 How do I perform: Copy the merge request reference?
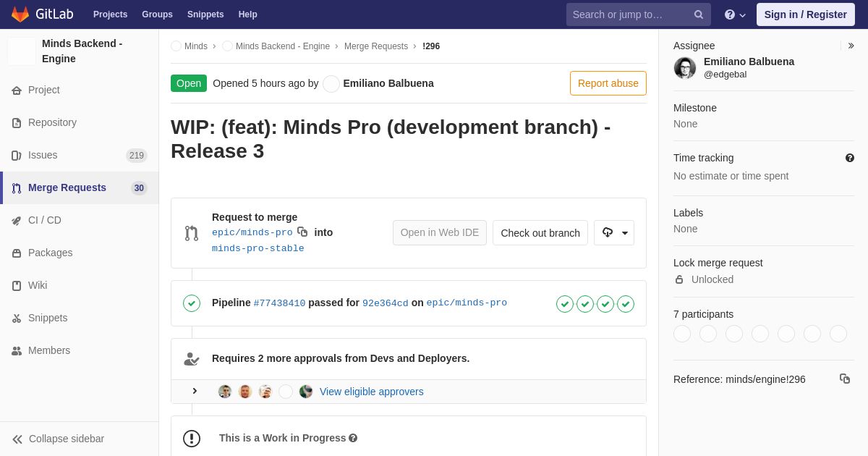845,379
